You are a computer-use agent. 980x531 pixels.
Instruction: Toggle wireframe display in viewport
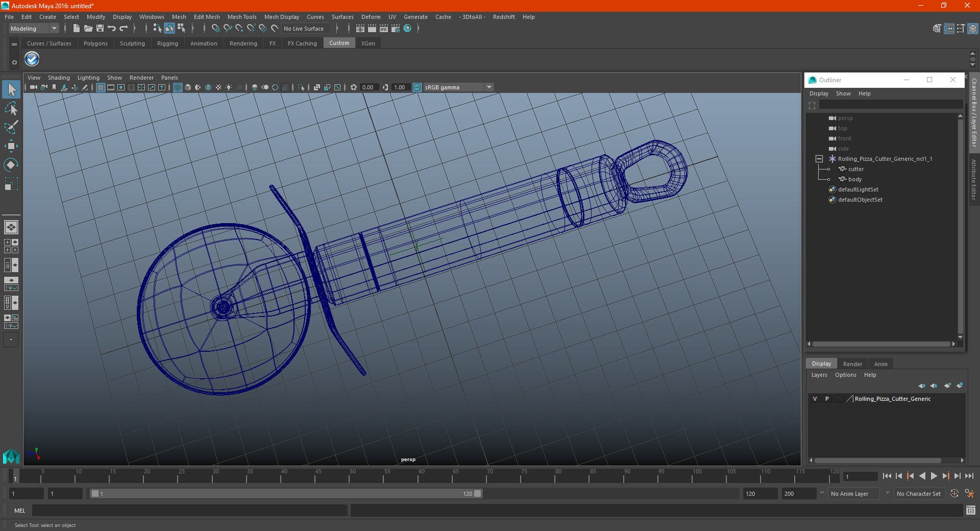tap(178, 87)
